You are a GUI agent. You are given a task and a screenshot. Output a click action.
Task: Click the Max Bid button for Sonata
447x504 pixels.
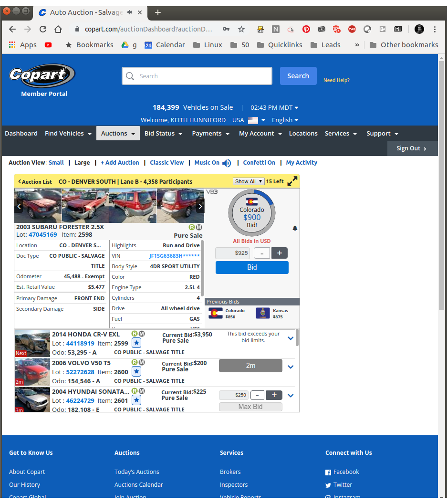pyautogui.click(x=250, y=407)
